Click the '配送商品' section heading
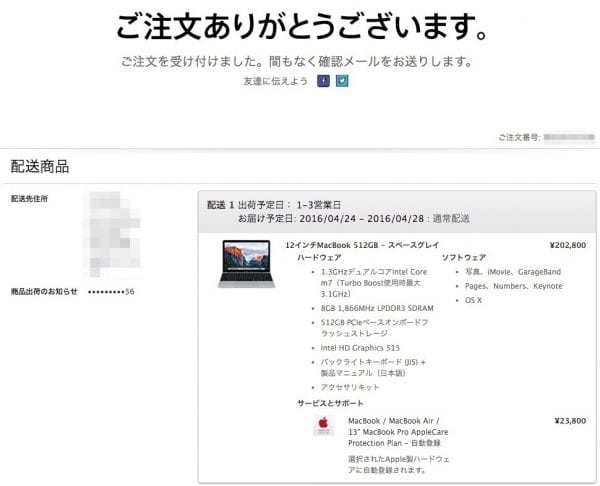 click(40, 166)
